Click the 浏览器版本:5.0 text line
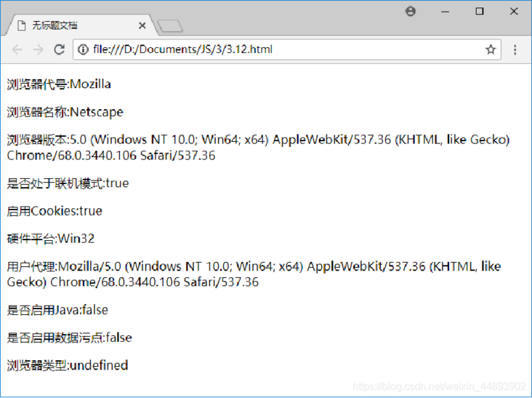The image size is (532, 398). tap(258, 148)
